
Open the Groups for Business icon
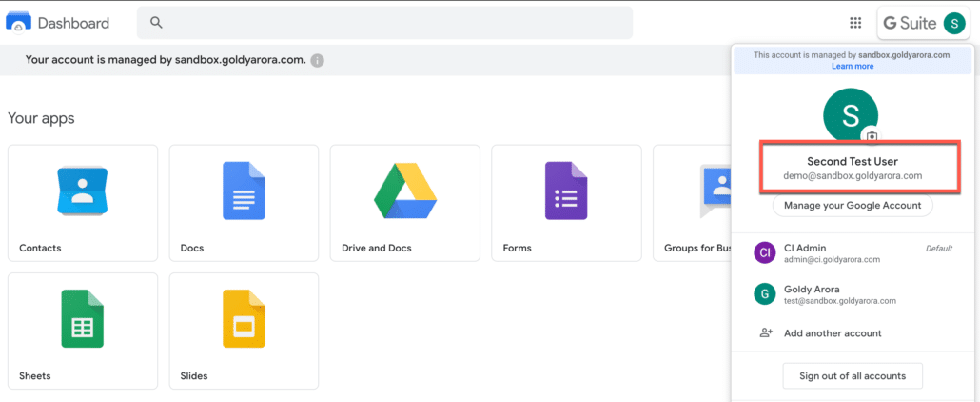tap(715, 191)
